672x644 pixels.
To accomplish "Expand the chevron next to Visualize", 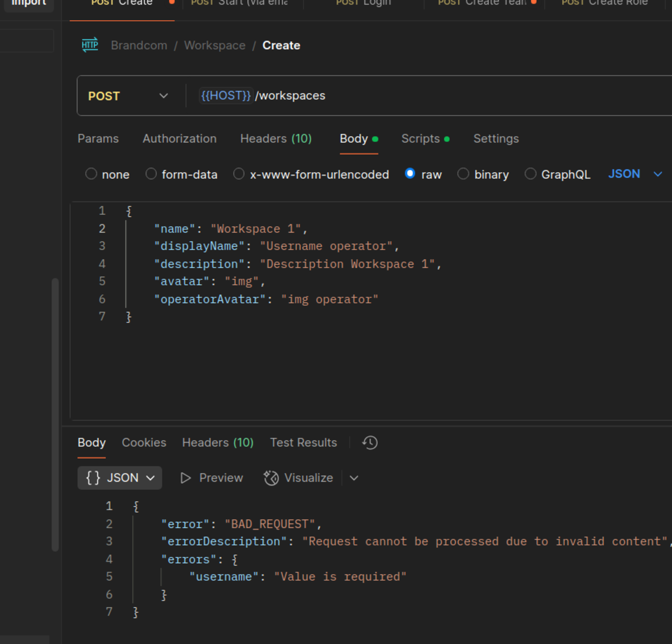I will coord(354,478).
